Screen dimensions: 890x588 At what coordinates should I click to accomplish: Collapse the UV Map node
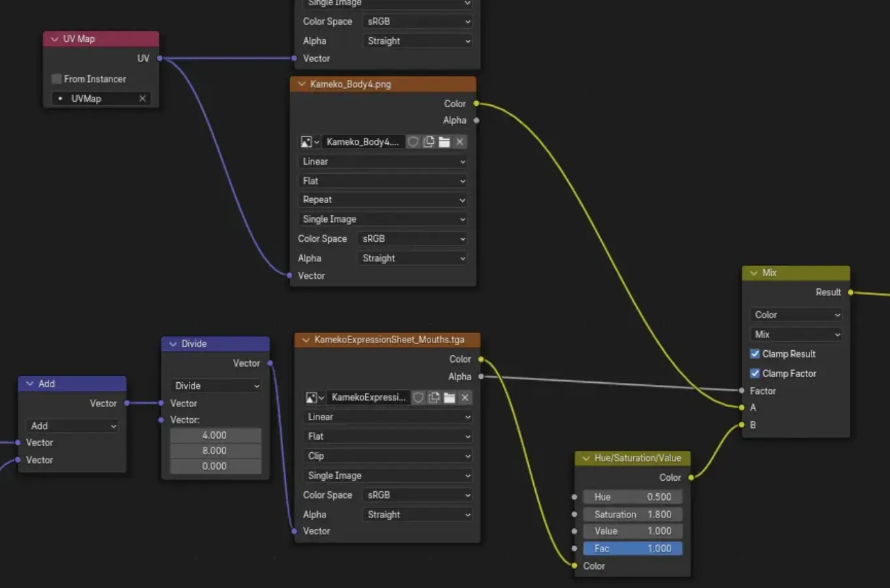(x=54, y=39)
